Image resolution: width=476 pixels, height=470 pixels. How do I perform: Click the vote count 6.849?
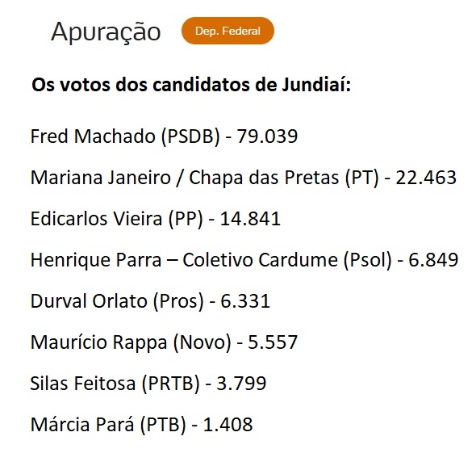pyautogui.click(x=433, y=260)
